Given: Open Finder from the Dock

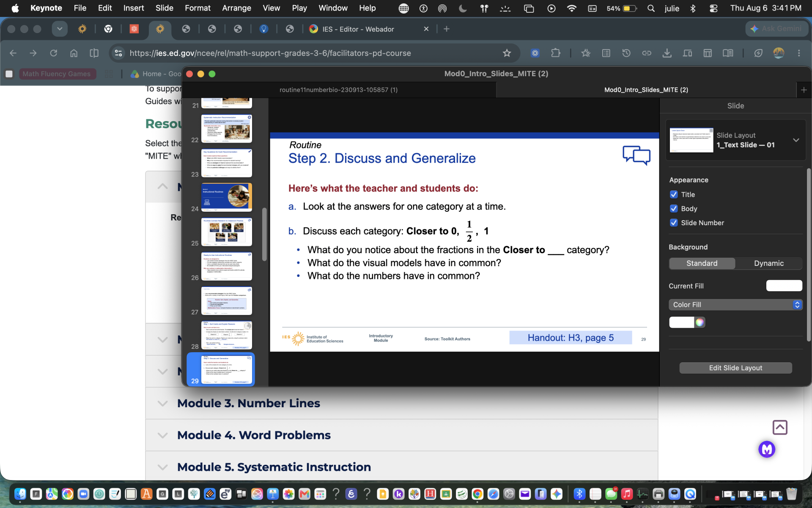Looking at the screenshot, I should click(20, 494).
